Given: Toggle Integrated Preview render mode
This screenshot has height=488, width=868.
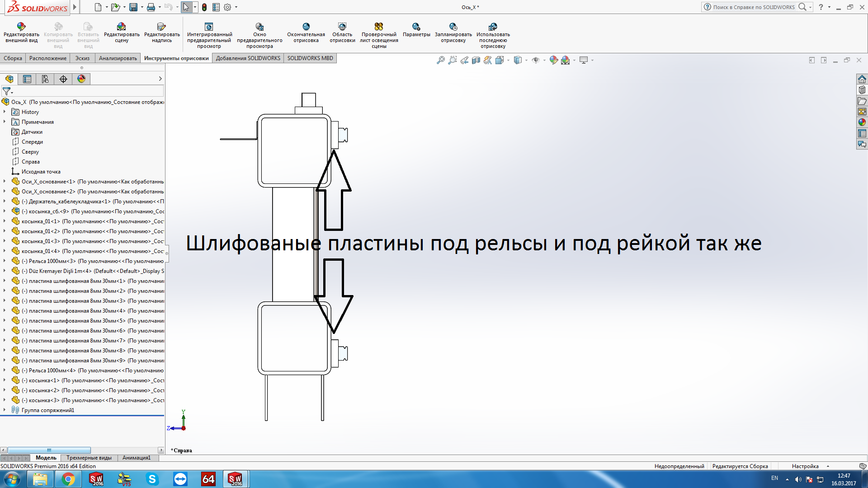Looking at the screenshot, I should [x=209, y=27].
